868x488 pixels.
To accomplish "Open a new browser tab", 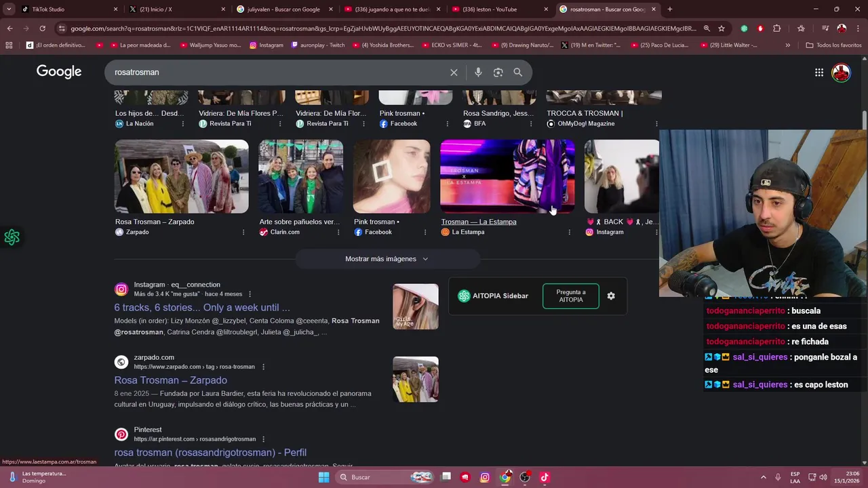I will 670,9.
